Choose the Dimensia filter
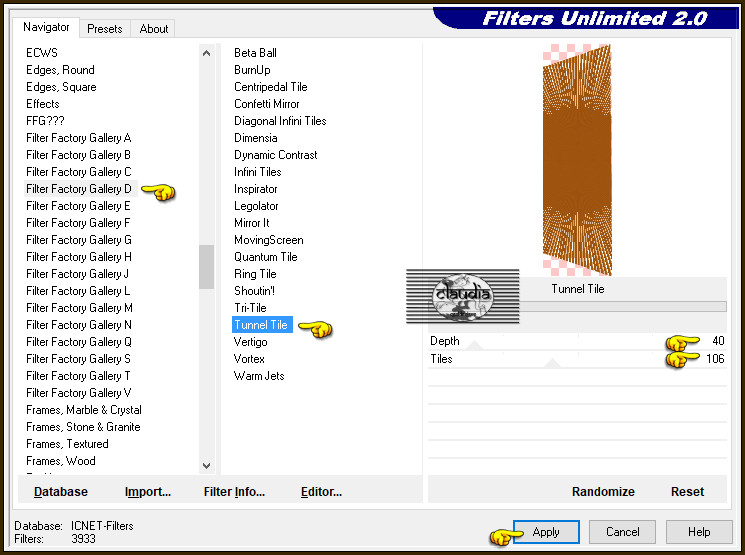Screen dimensions: 745x555 coord(256,138)
